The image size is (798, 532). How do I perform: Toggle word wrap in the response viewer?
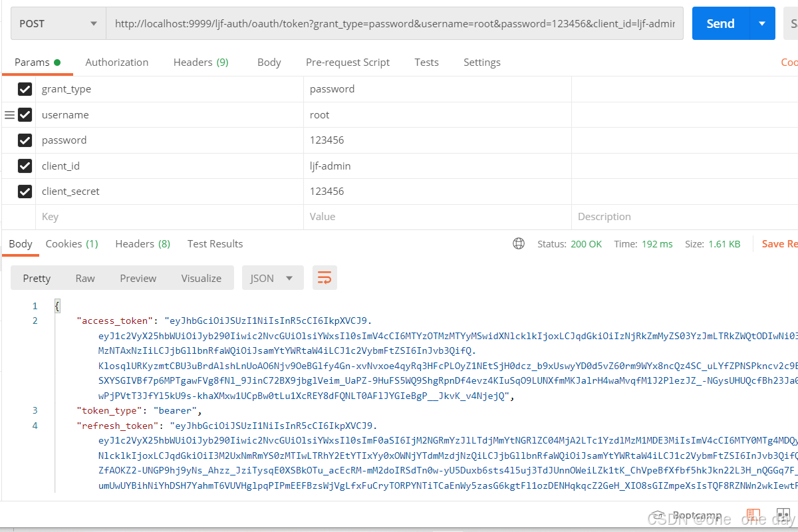coord(325,277)
